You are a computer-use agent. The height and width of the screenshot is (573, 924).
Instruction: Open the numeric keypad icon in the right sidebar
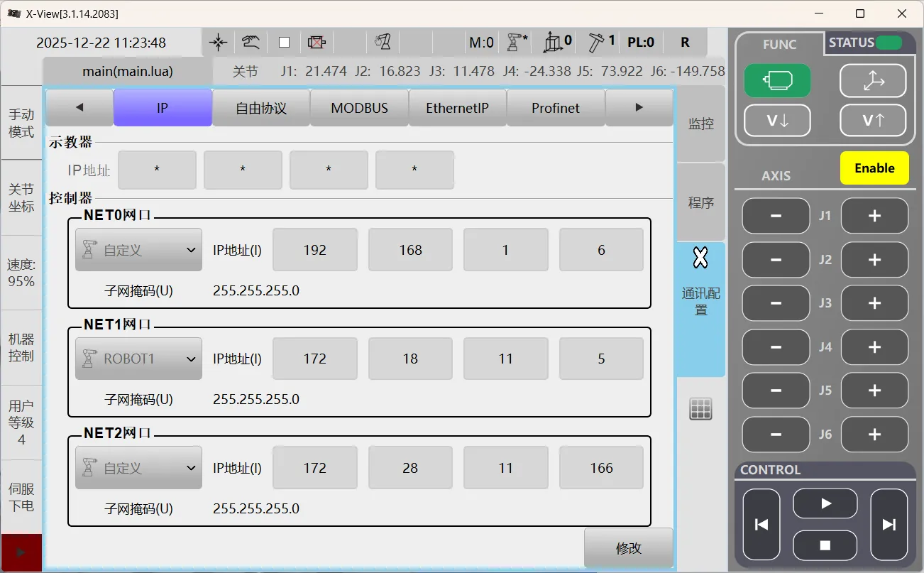point(700,408)
